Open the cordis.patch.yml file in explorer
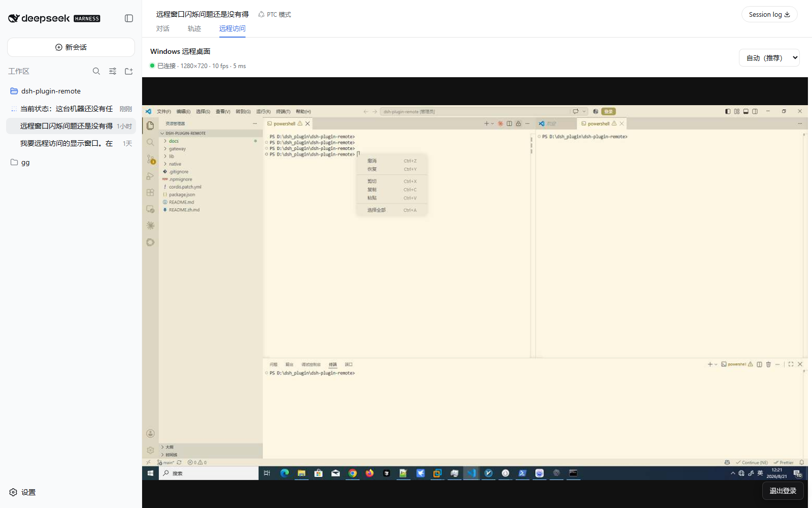812x508 pixels. tap(185, 187)
